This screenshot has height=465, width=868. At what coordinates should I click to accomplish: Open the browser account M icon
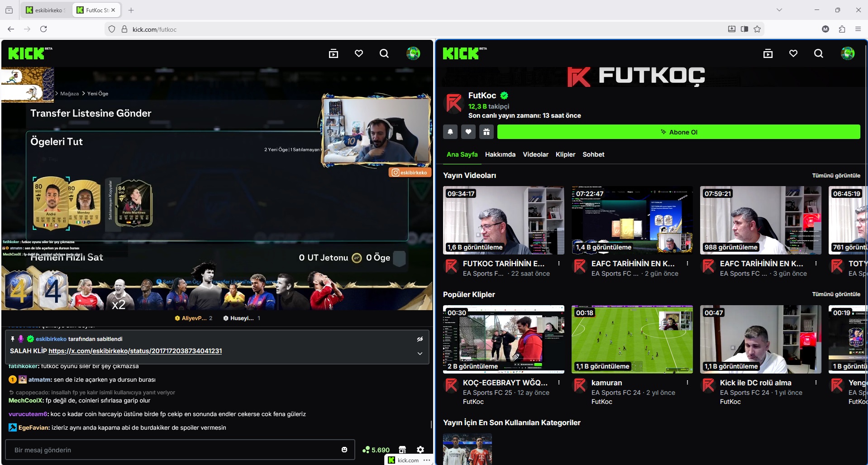pos(825,29)
